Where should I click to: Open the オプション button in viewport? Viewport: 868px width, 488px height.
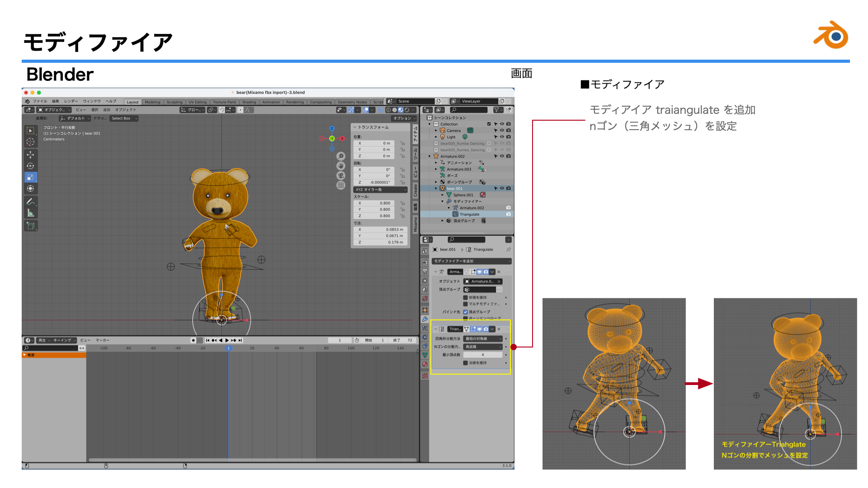click(x=404, y=118)
